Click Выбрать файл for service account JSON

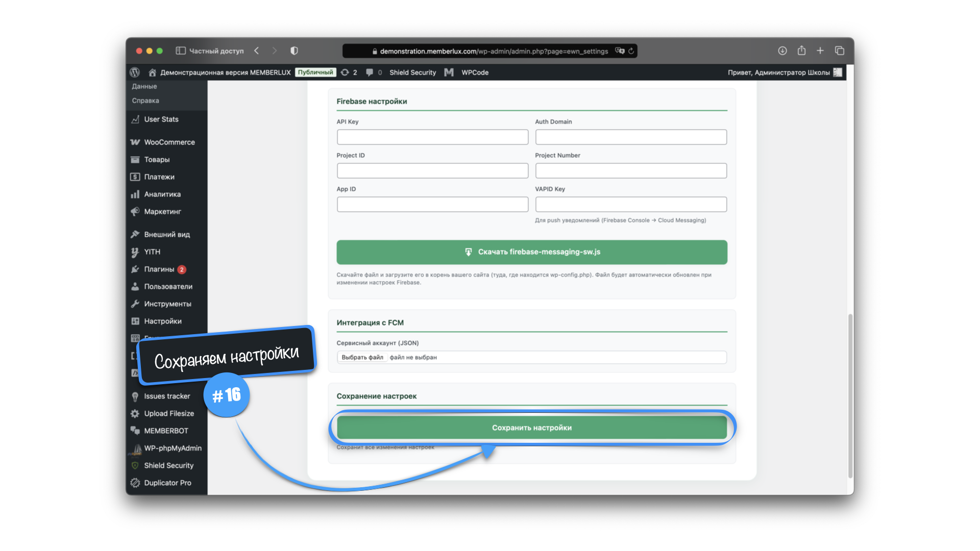(x=362, y=358)
